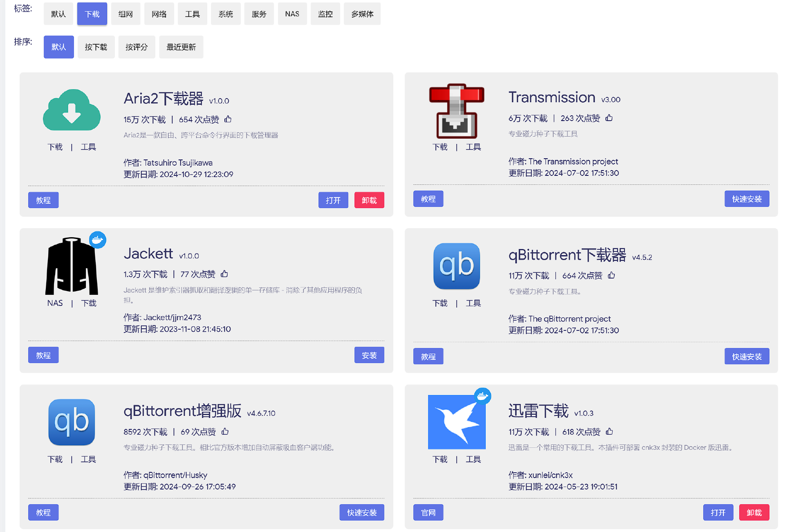Click qBittorrent增强版 blue qb icon

coord(72,422)
